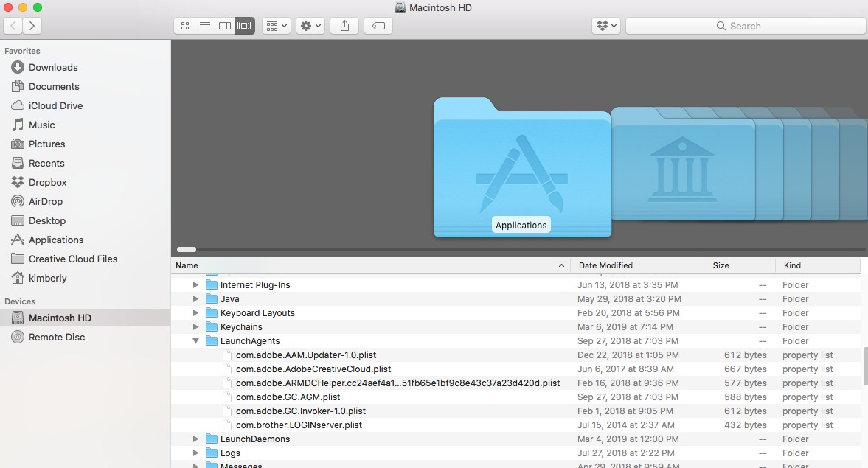Switch to column view in the toolbar
Image resolution: width=868 pixels, height=468 pixels.
[x=225, y=26]
